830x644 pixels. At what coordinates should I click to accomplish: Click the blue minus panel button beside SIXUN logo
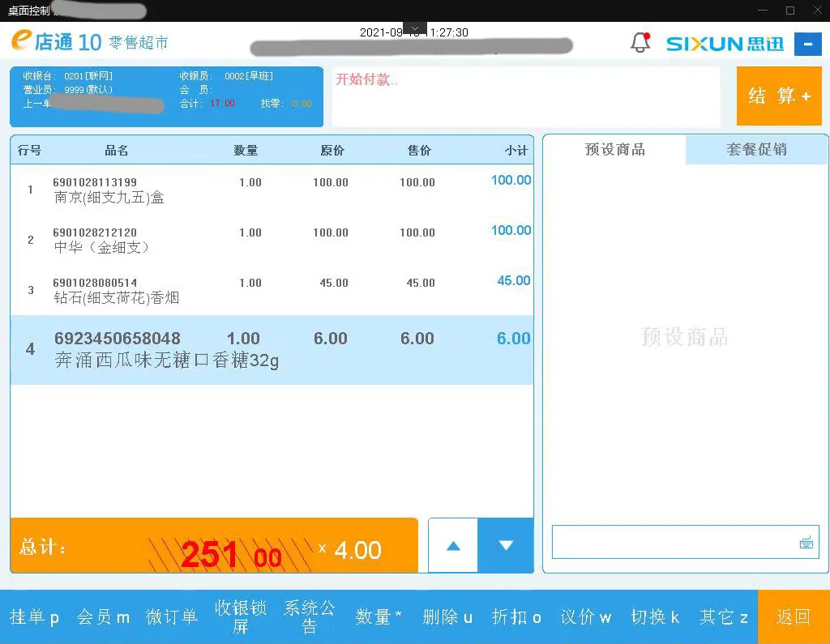click(807, 45)
